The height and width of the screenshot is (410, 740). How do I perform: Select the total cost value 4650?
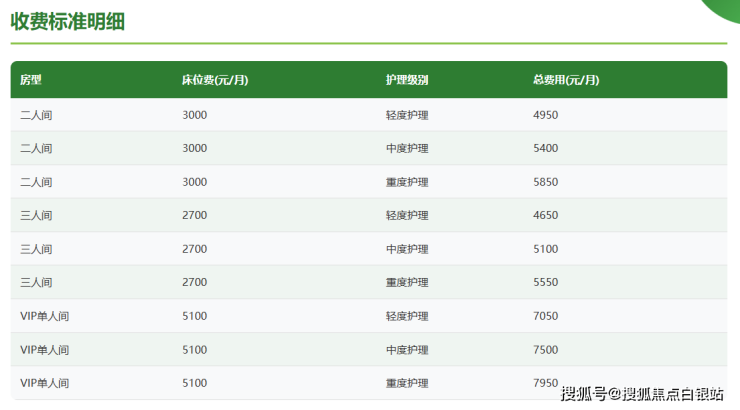[x=546, y=215]
